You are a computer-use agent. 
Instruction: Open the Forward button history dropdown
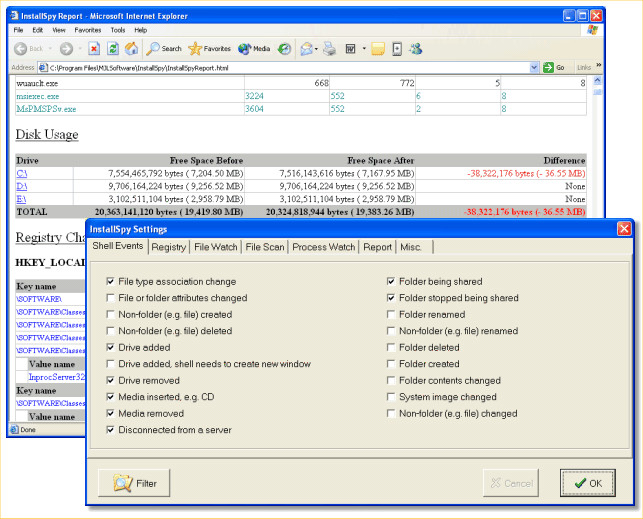point(80,49)
